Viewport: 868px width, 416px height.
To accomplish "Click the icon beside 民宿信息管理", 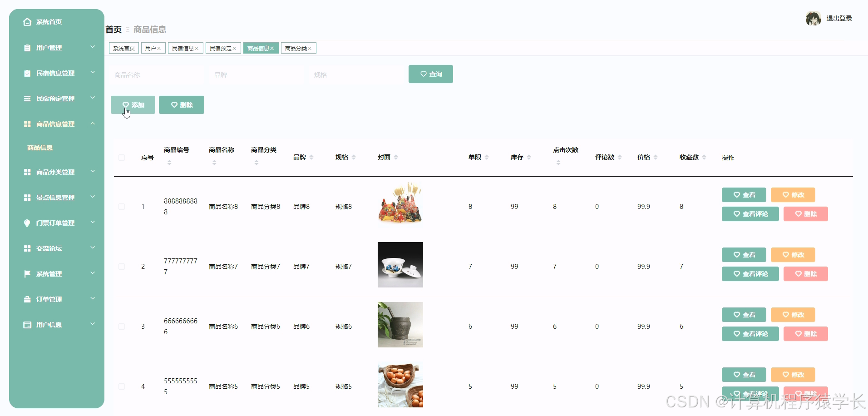I will (x=27, y=73).
